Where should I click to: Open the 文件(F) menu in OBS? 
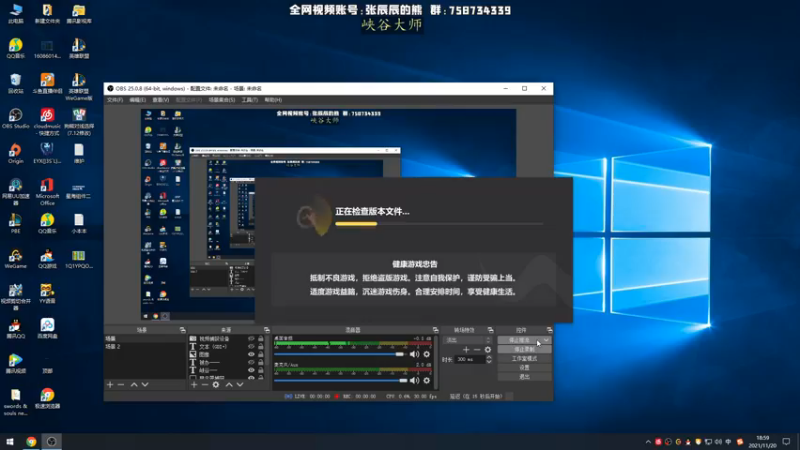click(115, 100)
